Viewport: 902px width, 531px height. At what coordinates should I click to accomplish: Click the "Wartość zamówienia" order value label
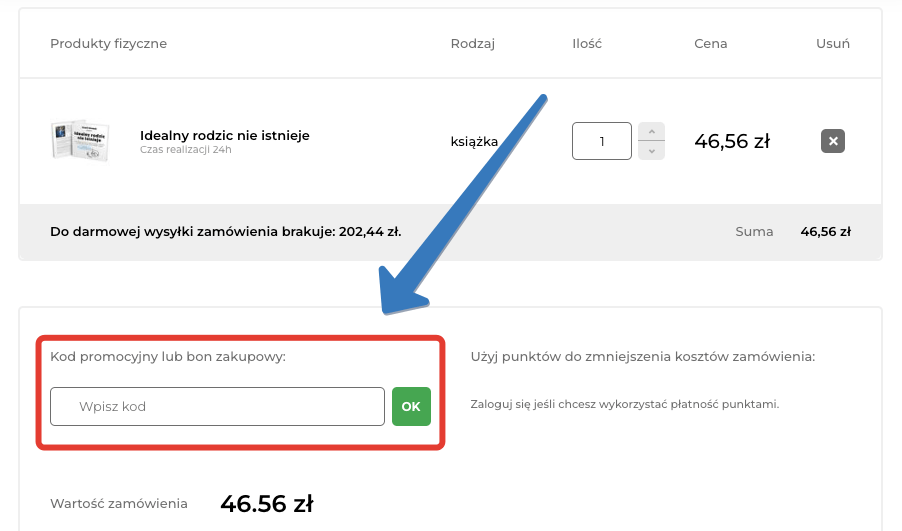click(119, 504)
